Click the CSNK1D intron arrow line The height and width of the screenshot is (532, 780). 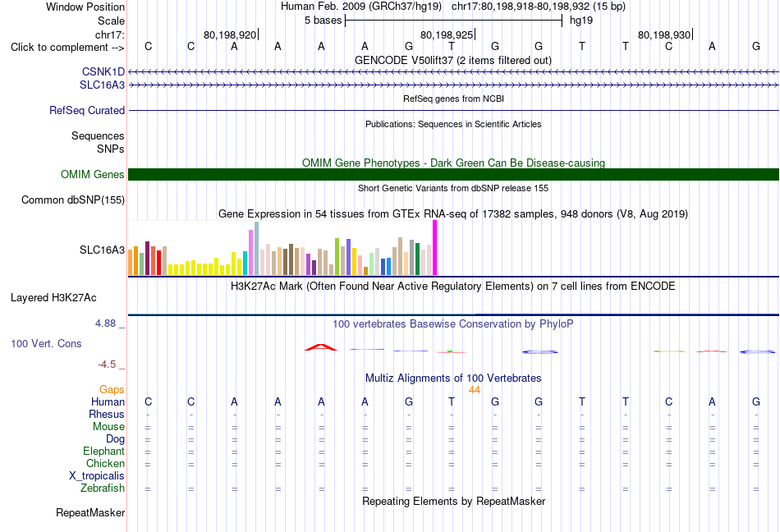point(453,72)
